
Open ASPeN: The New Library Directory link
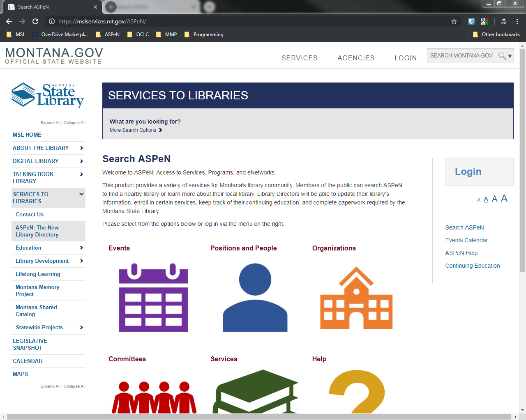point(37,231)
